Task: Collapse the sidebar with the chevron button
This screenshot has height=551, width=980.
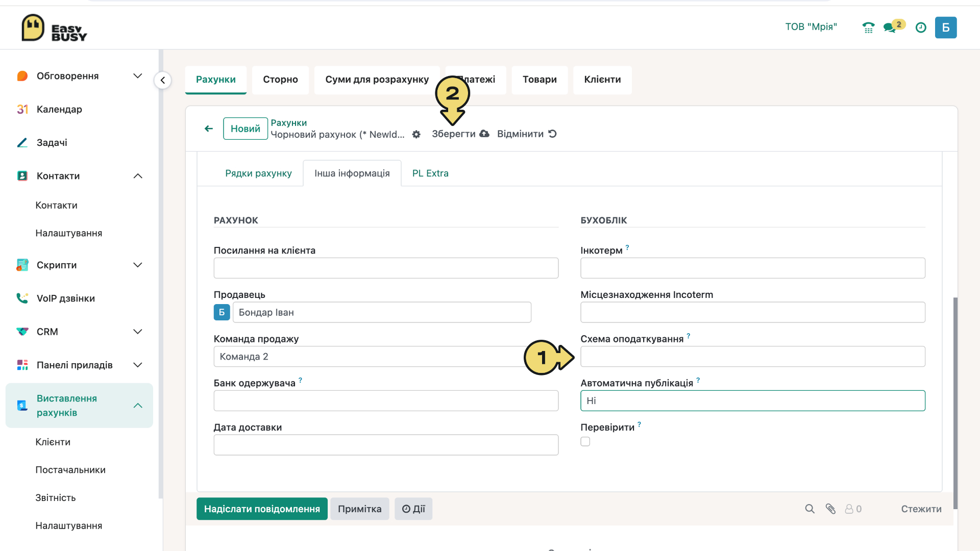Action: click(163, 80)
